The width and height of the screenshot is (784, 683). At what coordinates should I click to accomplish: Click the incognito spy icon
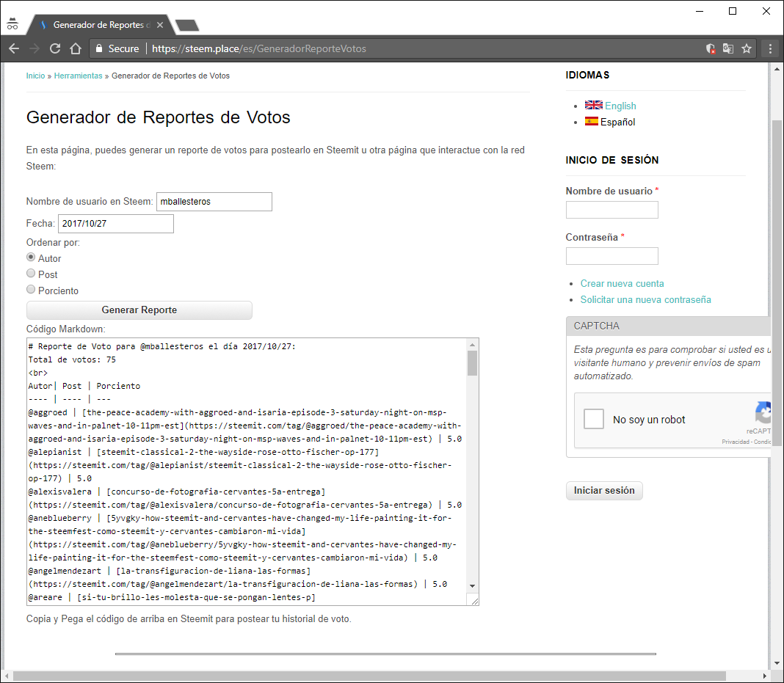pyautogui.click(x=12, y=24)
